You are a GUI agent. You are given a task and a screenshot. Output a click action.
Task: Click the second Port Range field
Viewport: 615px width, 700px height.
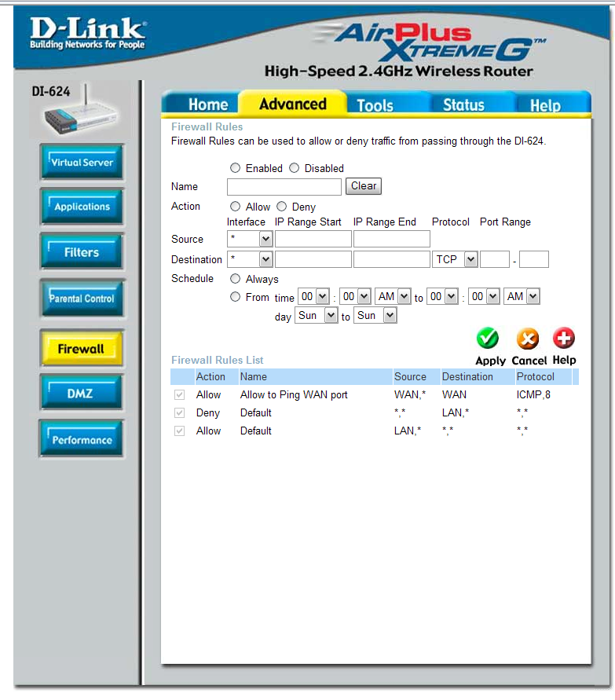click(534, 259)
